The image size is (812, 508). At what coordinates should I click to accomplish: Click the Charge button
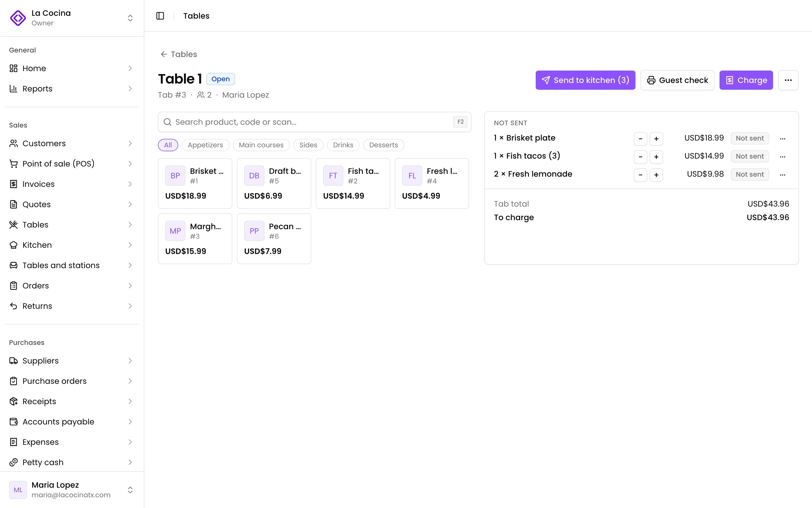(746, 80)
